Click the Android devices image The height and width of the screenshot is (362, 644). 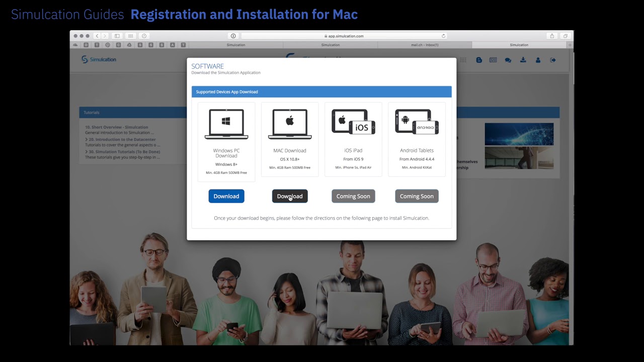(417, 122)
